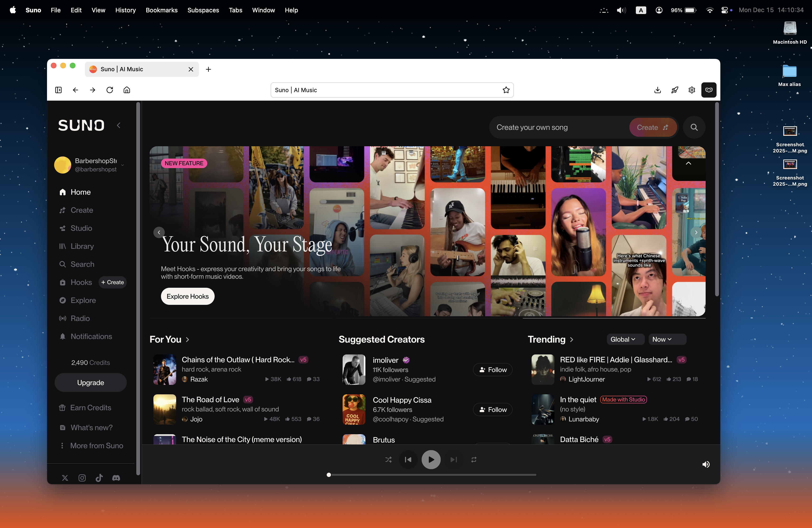
Task: Open the Subspaces menu
Action: 203,10
